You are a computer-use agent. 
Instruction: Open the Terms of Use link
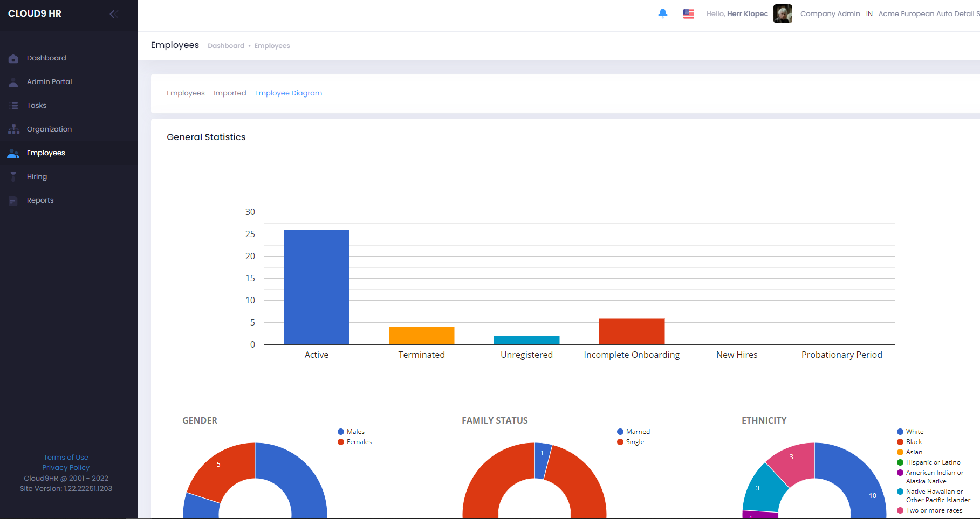(66, 456)
